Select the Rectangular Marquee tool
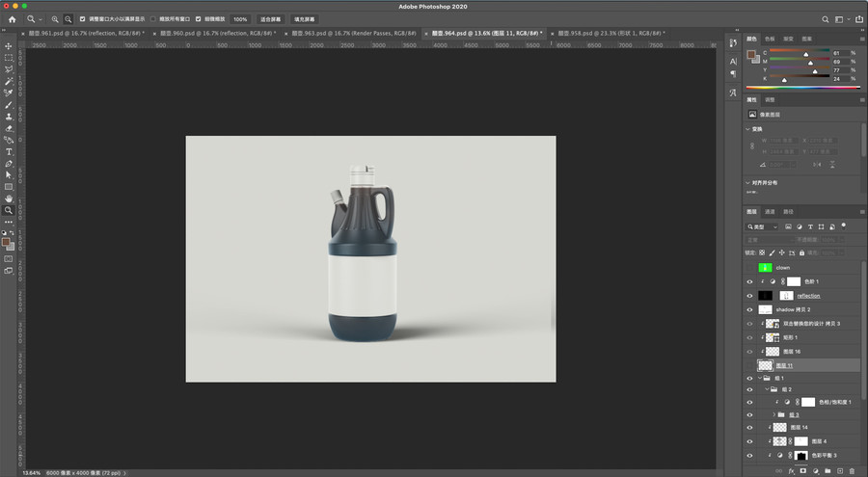868x477 pixels. click(x=9, y=58)
